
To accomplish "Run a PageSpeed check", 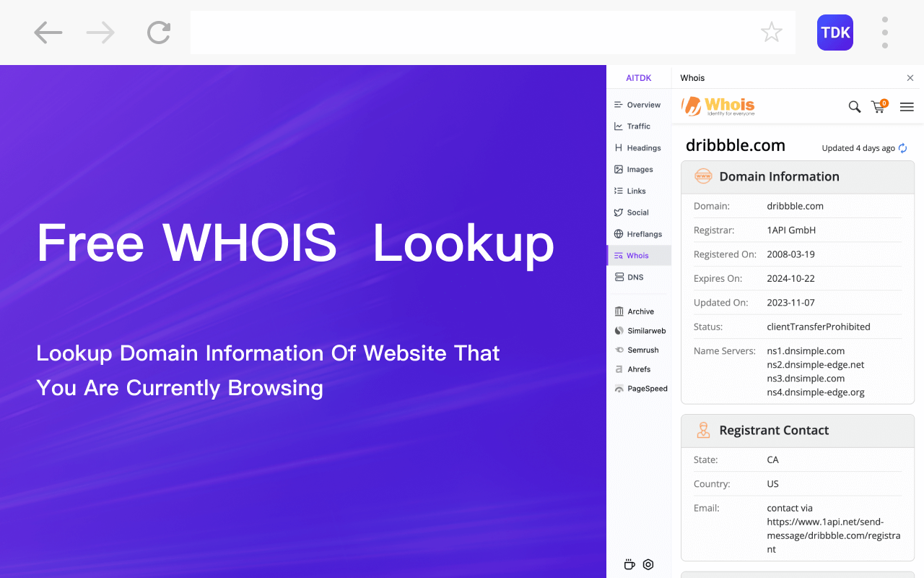I will click(644, 388).
